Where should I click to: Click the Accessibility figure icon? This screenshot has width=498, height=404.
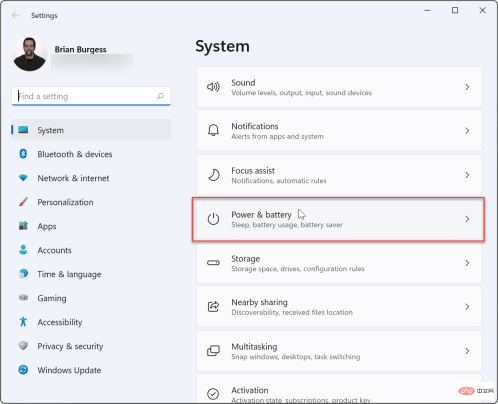(x=23, y=322)
